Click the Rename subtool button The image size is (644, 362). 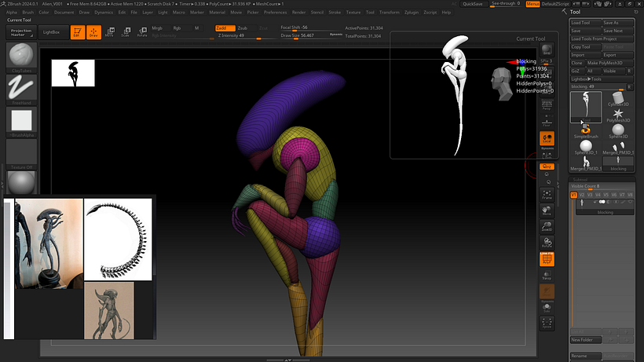pos(586,356)
